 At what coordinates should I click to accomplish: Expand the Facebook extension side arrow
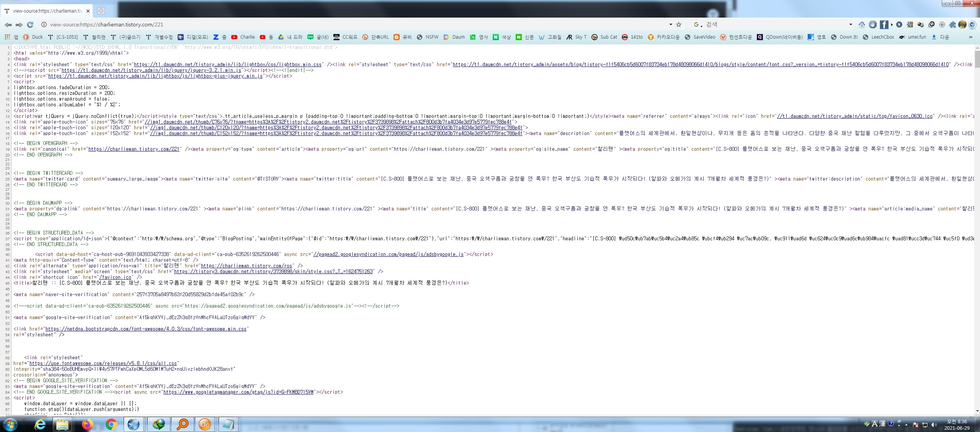click(x=892, y=24)
